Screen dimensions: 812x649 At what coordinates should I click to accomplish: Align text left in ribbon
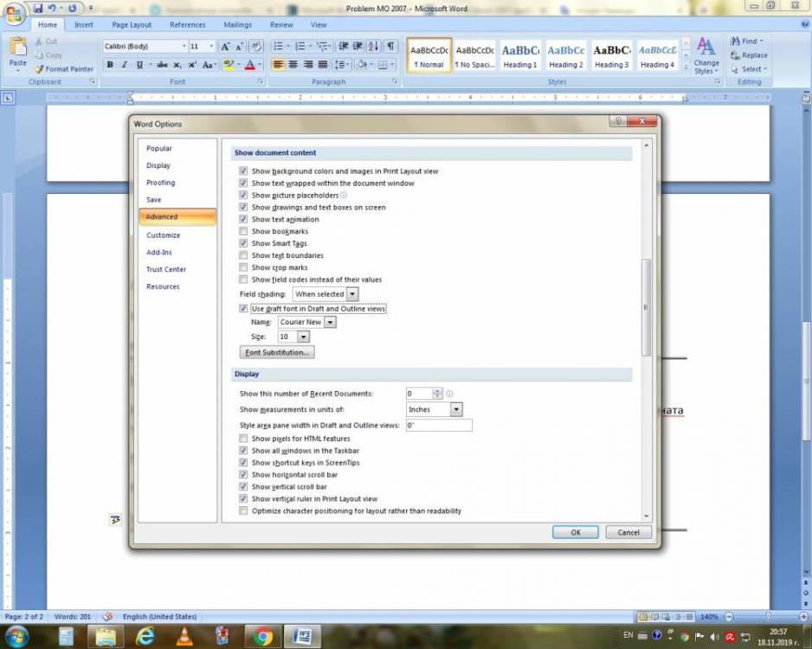pyautogui.click(x=278, y=65)
